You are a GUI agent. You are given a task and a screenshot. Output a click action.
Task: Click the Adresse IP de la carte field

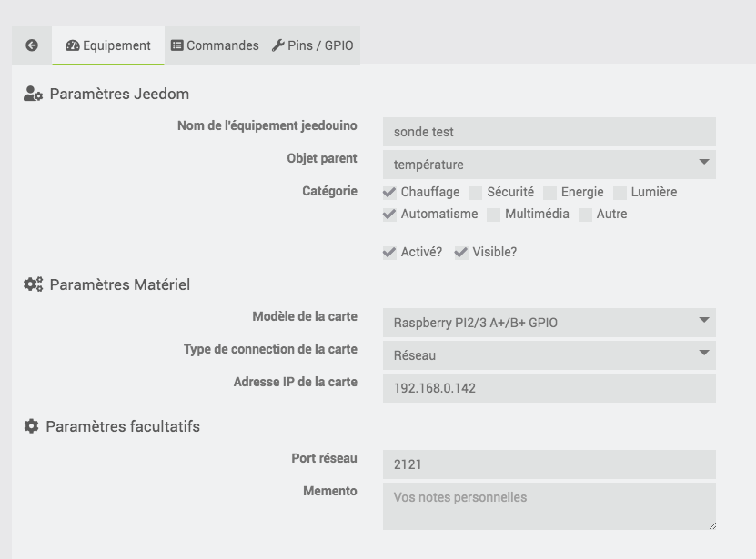(x=549, y=388)
